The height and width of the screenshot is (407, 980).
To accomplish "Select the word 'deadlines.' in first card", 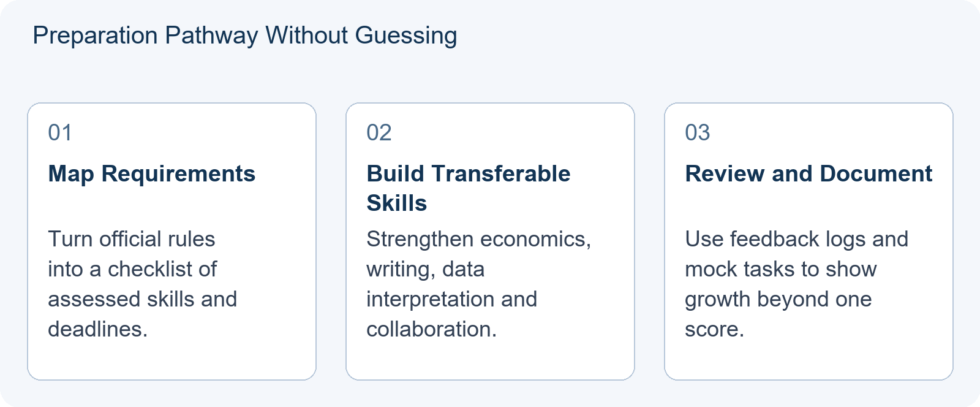I will click(98, 329).
